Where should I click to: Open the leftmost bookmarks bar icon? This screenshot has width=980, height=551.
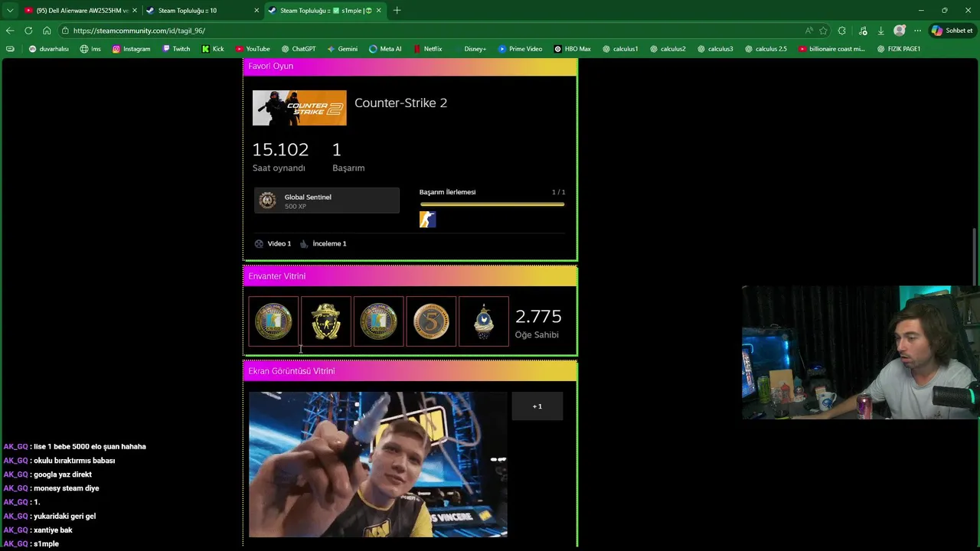(x=10, y=49)
